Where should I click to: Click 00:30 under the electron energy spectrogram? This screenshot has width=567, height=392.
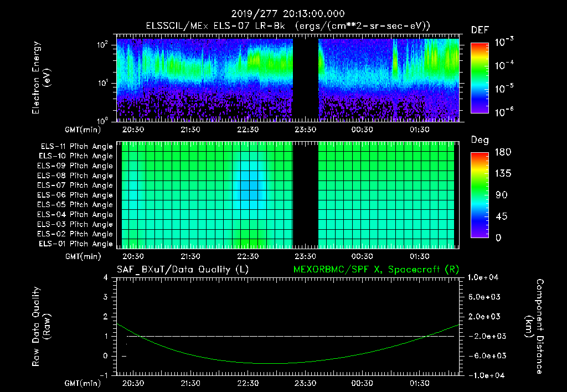click(x=362, y=130)
